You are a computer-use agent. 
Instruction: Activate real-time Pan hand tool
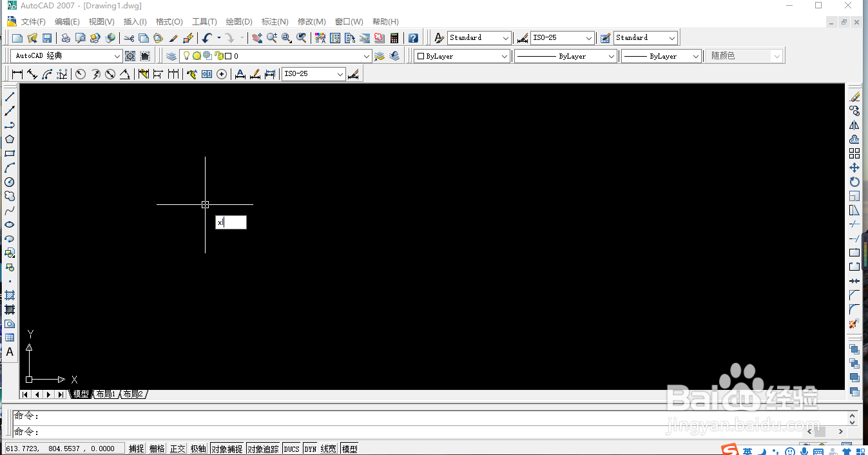[x=257, y=38]
